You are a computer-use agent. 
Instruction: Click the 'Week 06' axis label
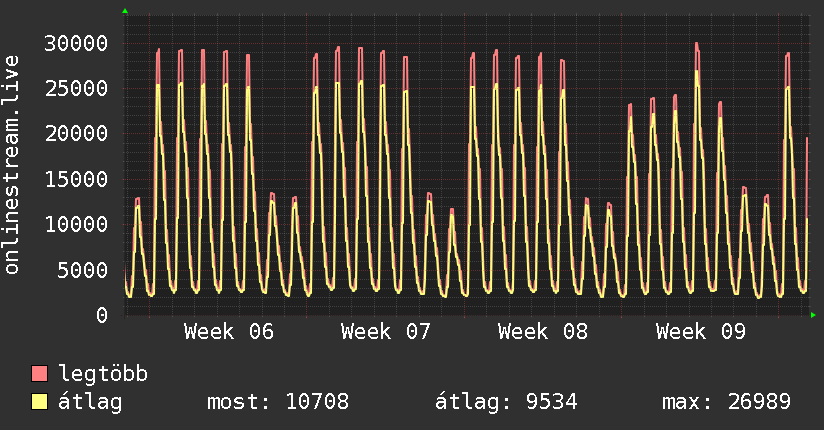[229, 332]
